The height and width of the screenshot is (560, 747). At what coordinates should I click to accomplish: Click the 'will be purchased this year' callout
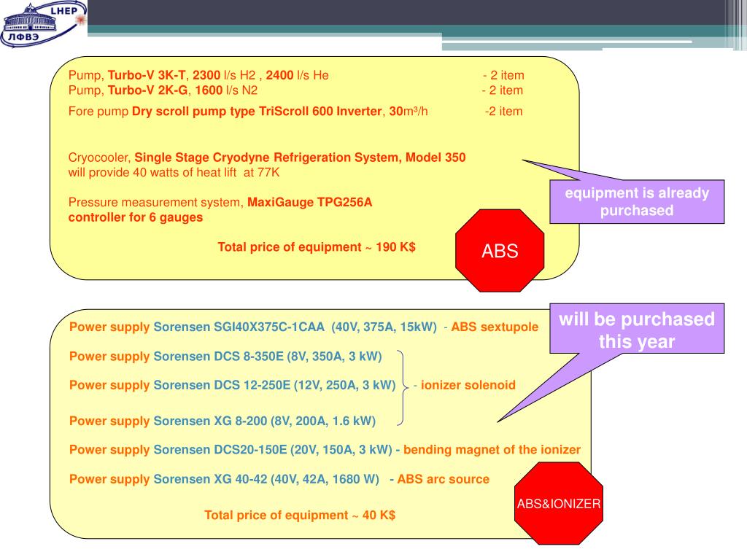(x=637, y=329)
